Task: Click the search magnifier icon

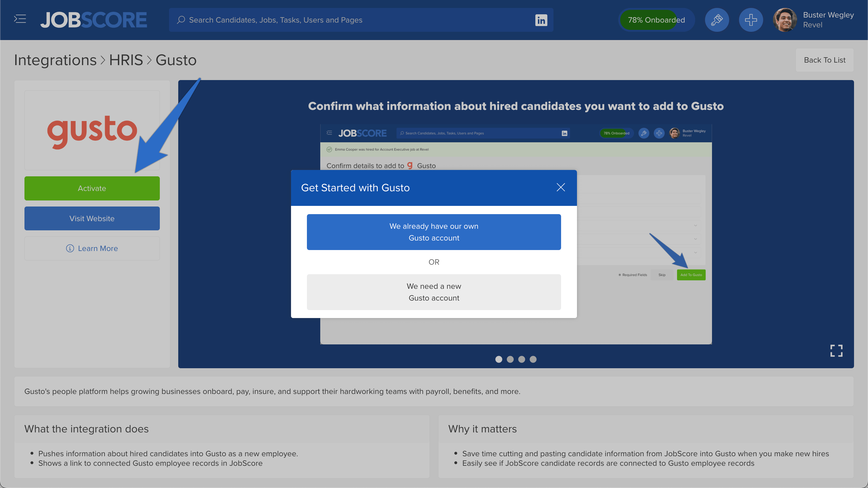Action: (181, 20)
